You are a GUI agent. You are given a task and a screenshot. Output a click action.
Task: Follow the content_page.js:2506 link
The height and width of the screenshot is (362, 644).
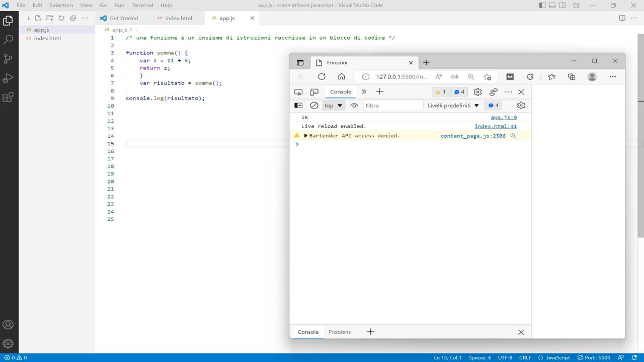click(x=472, y=135)
